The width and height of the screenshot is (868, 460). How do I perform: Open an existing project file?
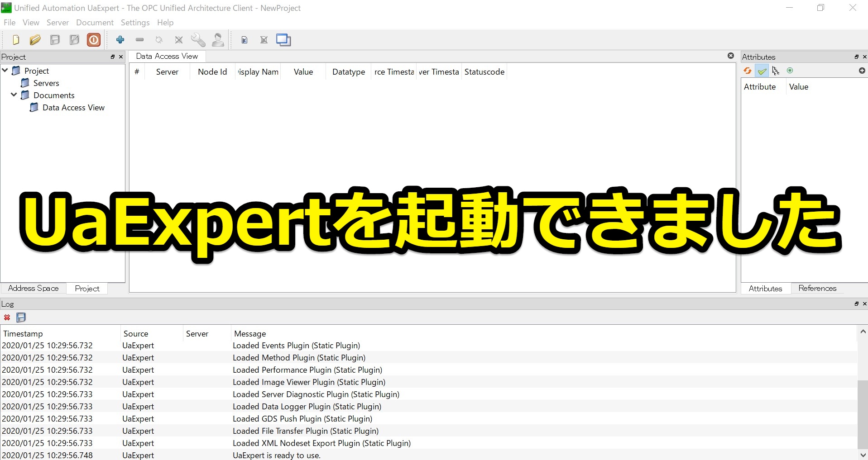tap(35, 40)
